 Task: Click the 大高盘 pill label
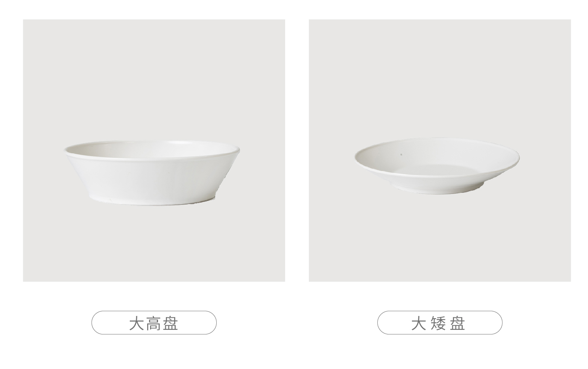154,323
